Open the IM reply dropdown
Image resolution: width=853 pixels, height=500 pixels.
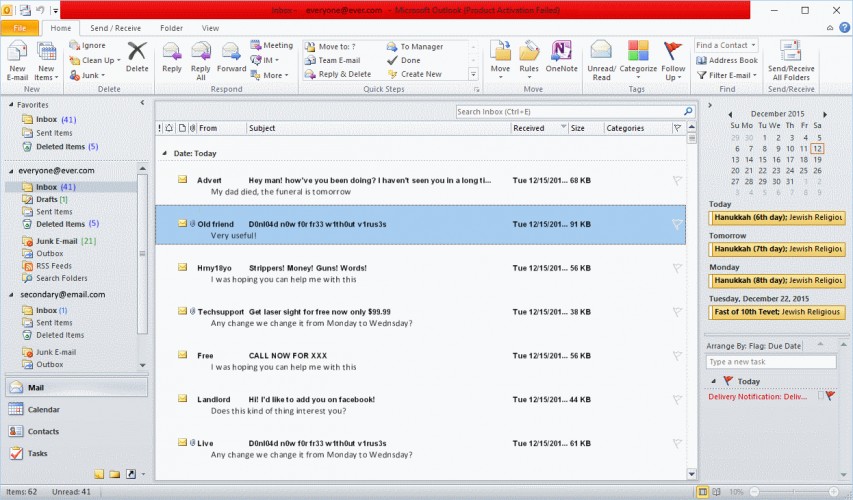click(x=264, y=60)
